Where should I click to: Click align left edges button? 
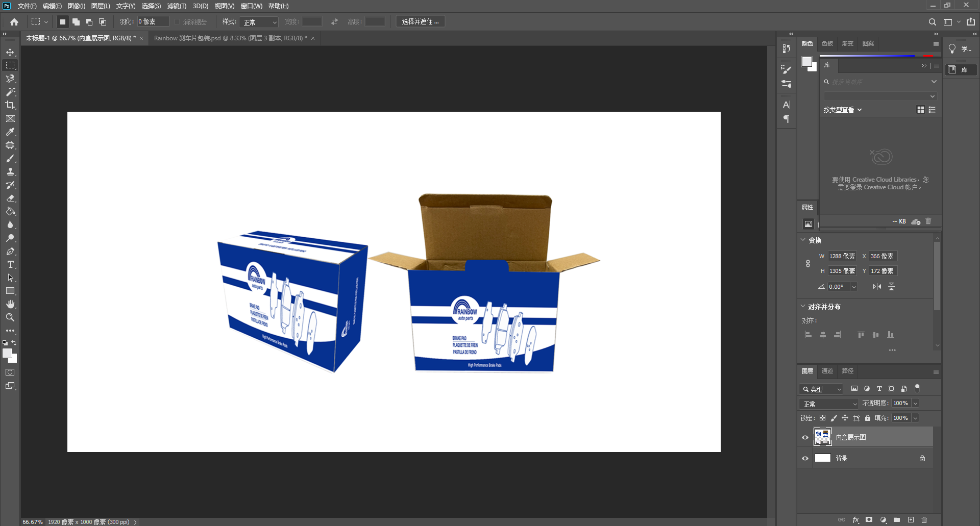click(808, 335)
